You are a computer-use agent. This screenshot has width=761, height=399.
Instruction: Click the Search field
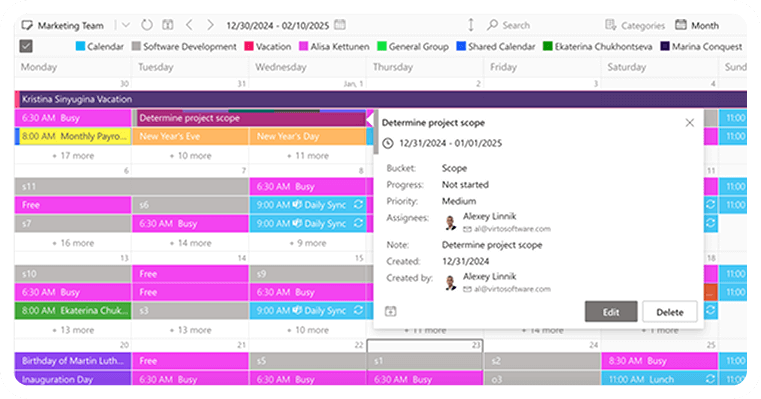tap(516, 25)
